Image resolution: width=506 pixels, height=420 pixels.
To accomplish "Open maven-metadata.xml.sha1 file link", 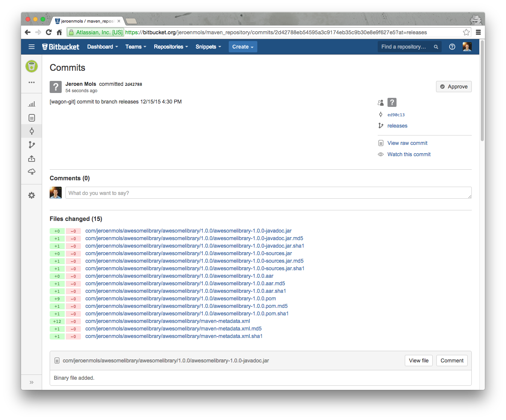I will coord(174,336).
